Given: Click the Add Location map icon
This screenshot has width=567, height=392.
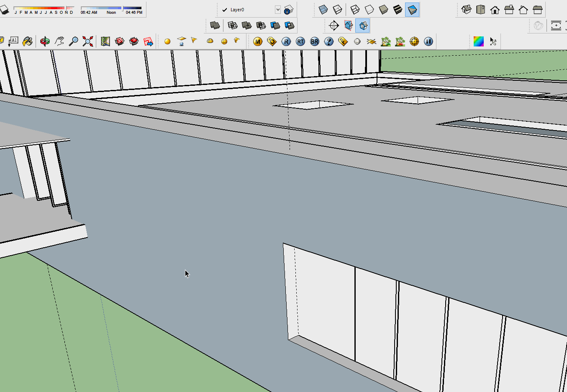Looking at the screenshot, I should (105, 41).
